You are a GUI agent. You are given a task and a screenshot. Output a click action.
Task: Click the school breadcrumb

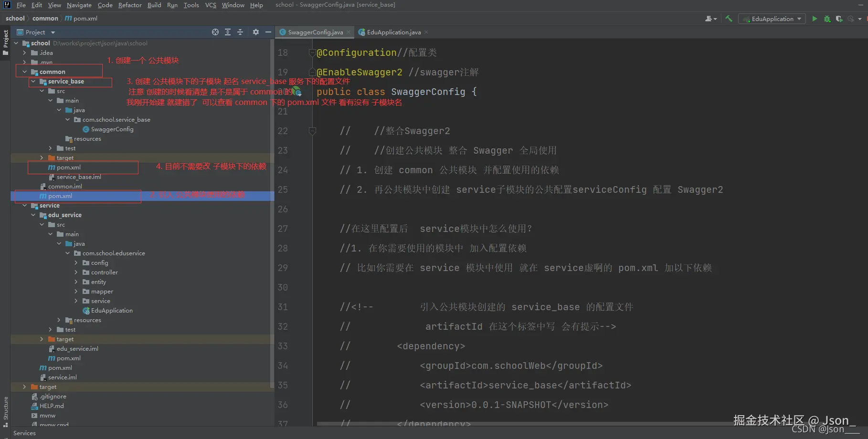(15, 19)
